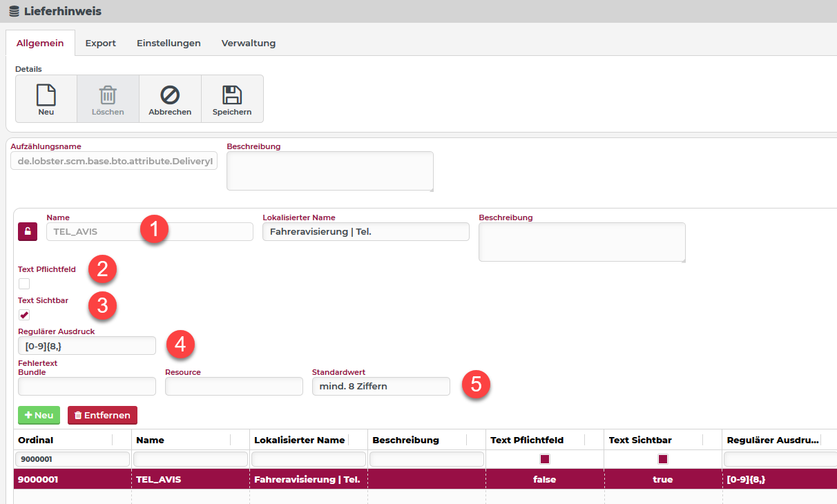The height and width of the screenshot is (504, 837).
Task: Click the red Entfernen button
Action: click(x=102, y=415)
